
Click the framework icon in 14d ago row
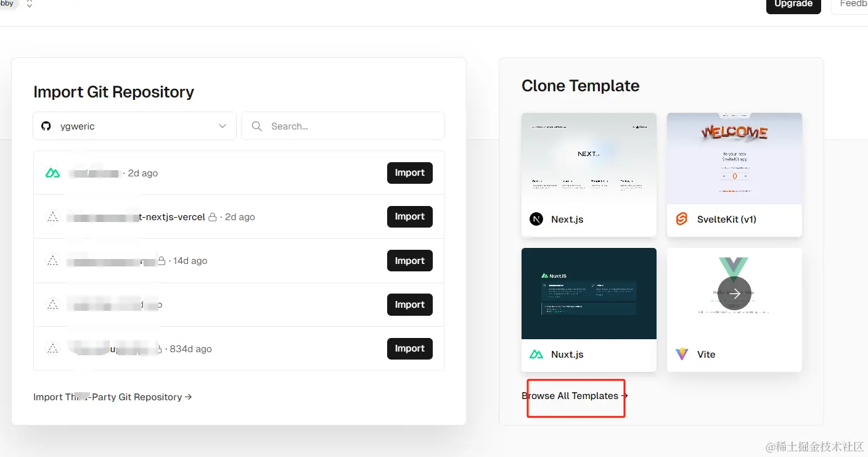click(x=53, y=261)
